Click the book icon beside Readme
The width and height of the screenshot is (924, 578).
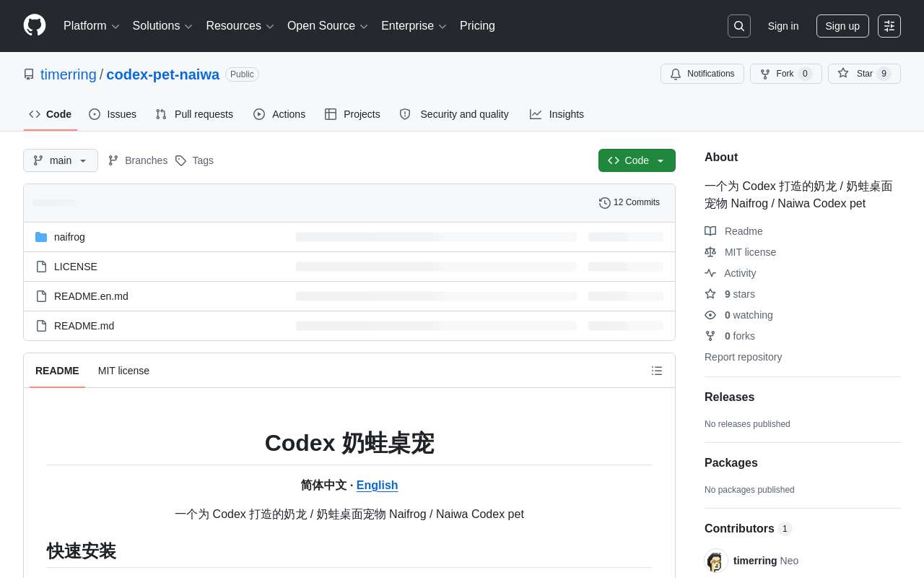pyautogui.click(x=710, y=231)
